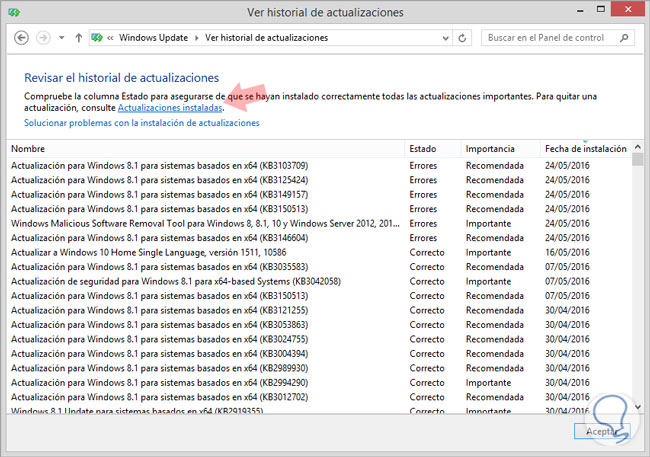Refresh the page with the refresh icon
Screen dimensions: 650x457
(462, 38)
